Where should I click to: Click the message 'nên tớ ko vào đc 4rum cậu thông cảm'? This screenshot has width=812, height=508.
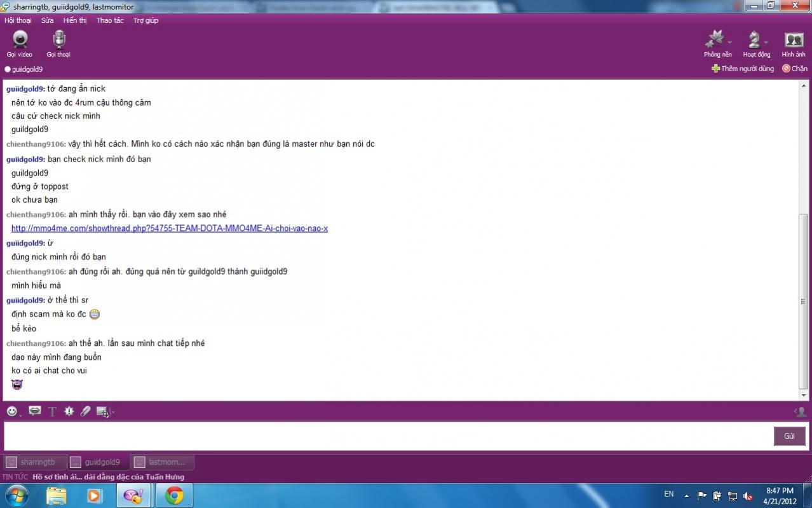click(81, 102)
